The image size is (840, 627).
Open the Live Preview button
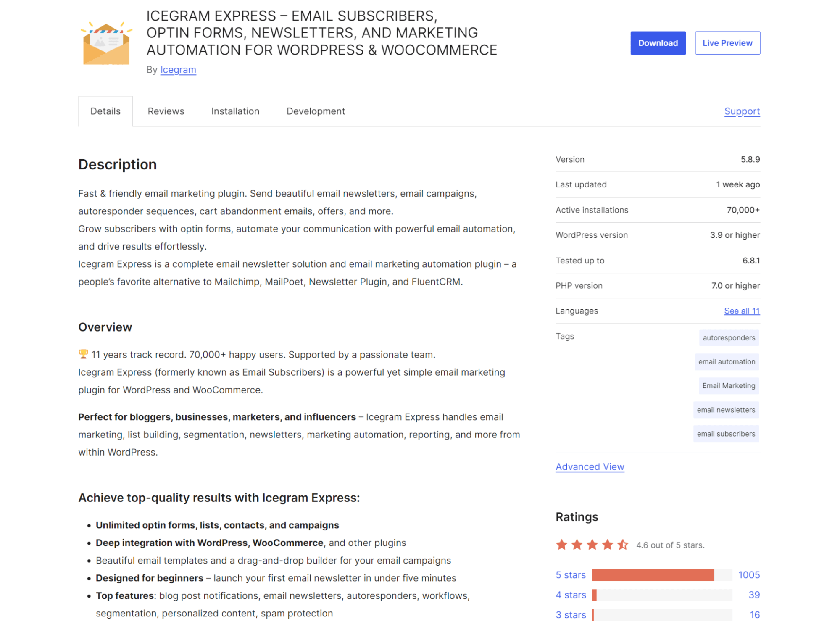(x=727, y=43)
